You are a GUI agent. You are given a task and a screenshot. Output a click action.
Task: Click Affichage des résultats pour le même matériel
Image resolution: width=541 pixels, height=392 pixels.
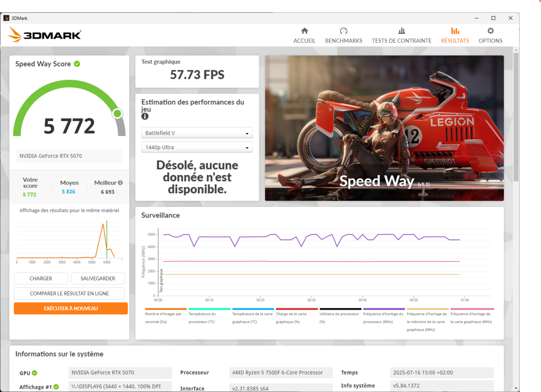69,210
